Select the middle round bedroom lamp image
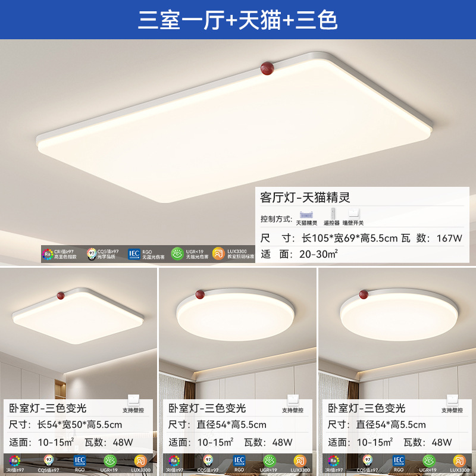The width and height of the screenshot is (476, 476). pyautogui.click(x=235, y=315)
